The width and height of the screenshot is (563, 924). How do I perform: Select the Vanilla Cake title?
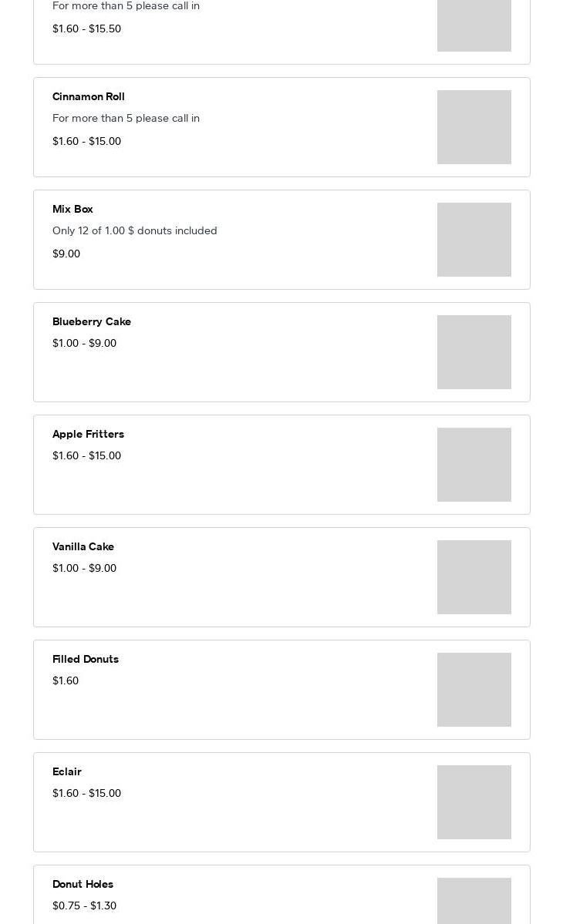pyautogui.click(x=83, y=547)
